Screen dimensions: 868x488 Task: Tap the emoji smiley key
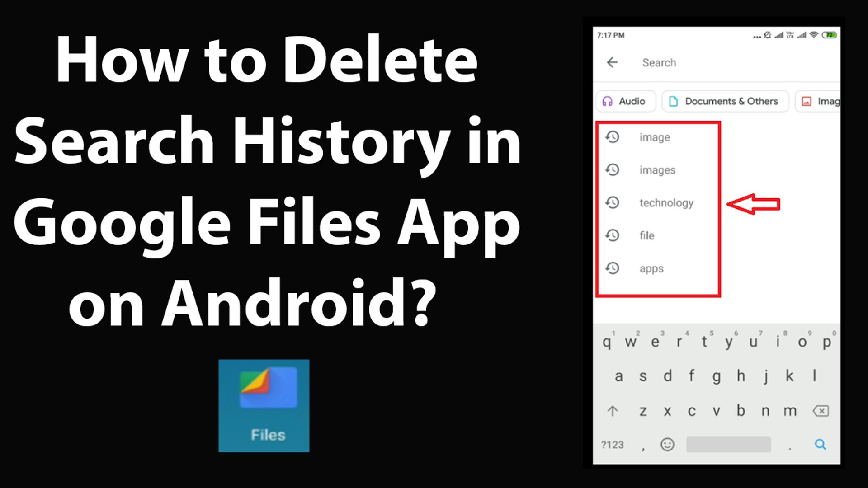point(667,445)
